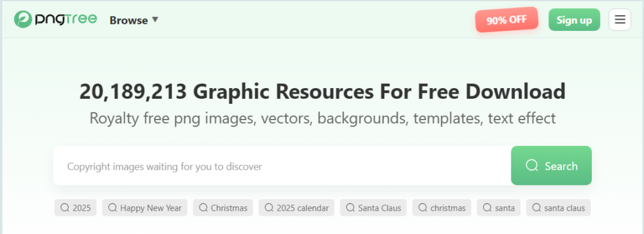Select the lowercase christmas search tag

point(442,208)
